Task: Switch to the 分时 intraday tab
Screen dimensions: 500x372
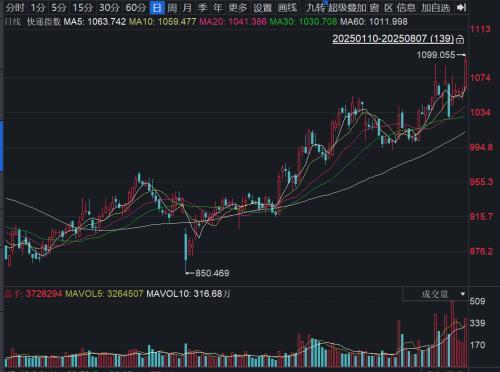Action: click(15, 7)
